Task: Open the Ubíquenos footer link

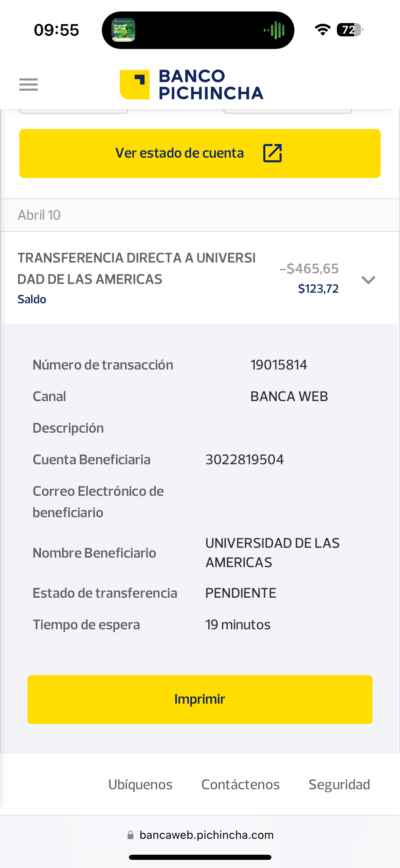Action: click(x=140, y=784)
